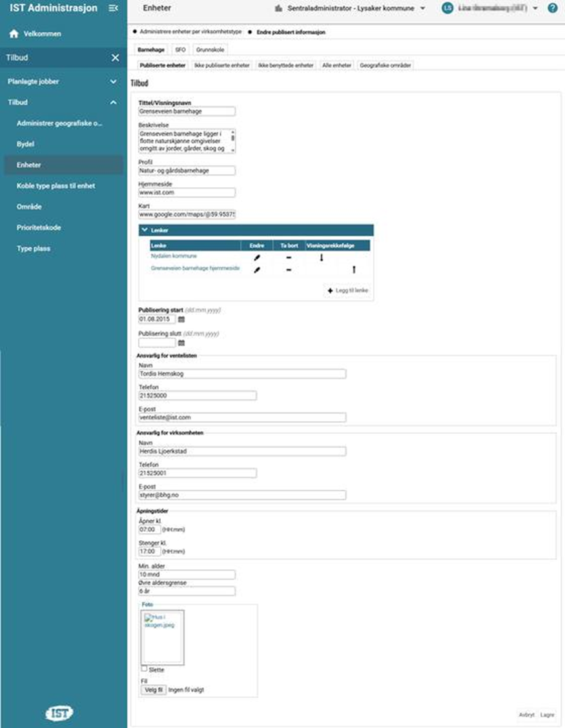Open the Ikke publiserte enheter tab
The image size is (565, 728).
(x=222, y=65)
